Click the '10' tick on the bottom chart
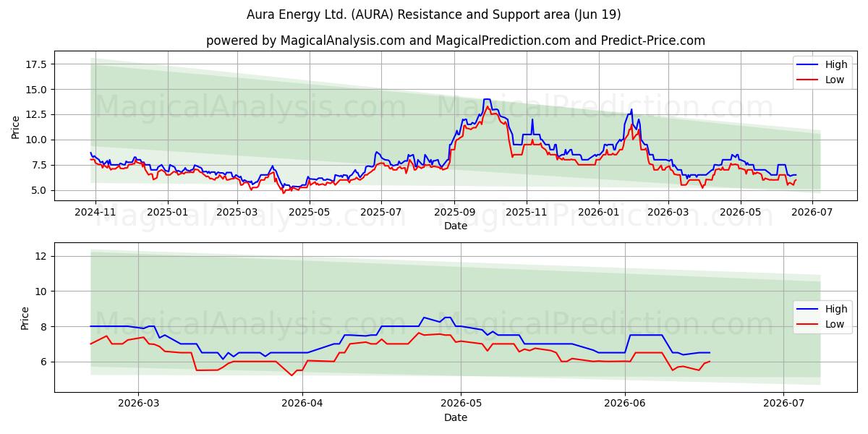This screenshot has width=868, height=434. (x=41, y=292)
